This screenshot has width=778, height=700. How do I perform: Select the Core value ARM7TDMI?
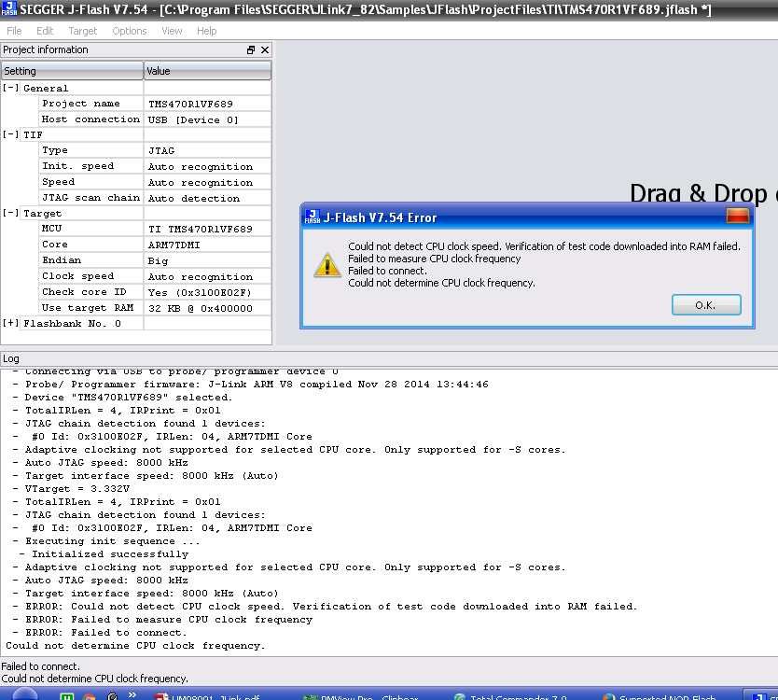174,245
